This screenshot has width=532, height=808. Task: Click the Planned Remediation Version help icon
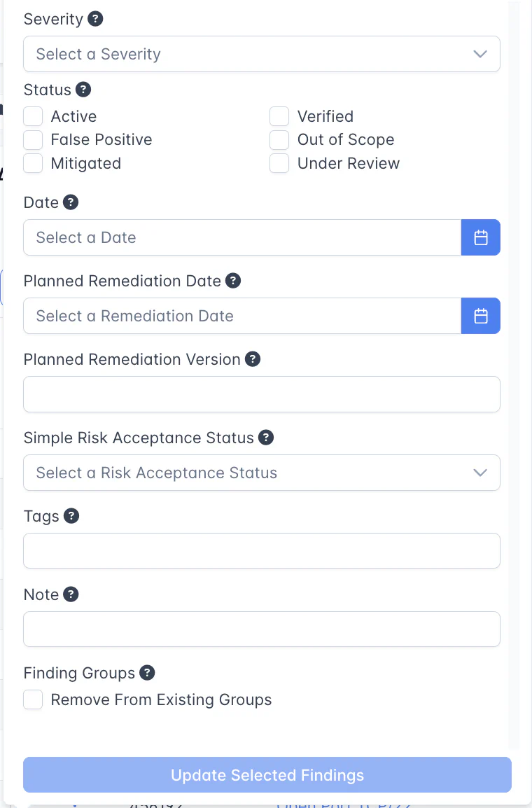pos(253,359)
